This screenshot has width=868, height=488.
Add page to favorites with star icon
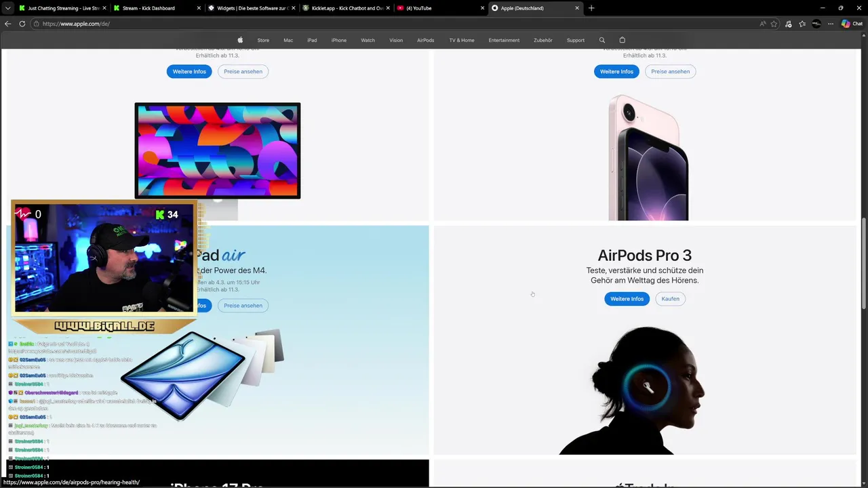pyautogui.click(x=774, y=24)
